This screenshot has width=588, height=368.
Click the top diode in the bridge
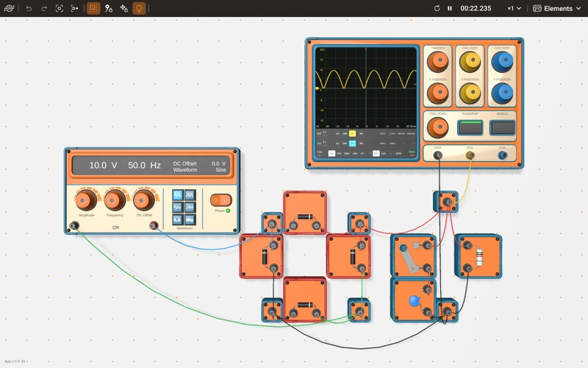305,213
